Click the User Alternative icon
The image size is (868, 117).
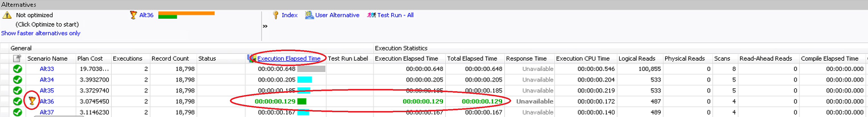(309, 15)
